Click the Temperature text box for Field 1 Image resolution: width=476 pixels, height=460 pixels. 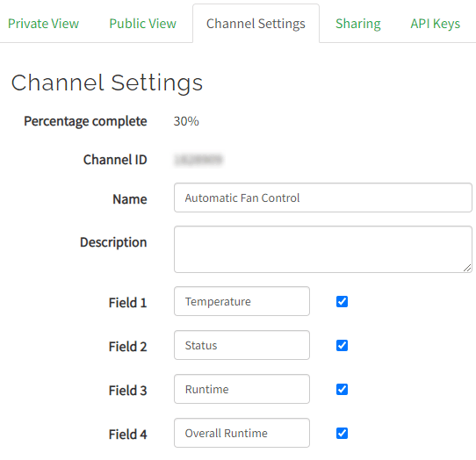tap(242, 301)
